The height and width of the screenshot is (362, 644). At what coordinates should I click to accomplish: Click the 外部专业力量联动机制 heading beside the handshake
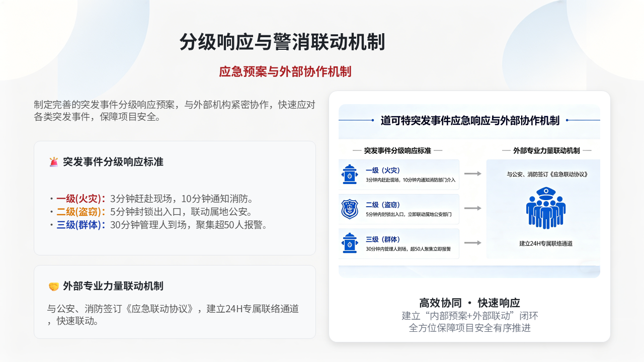113,286
